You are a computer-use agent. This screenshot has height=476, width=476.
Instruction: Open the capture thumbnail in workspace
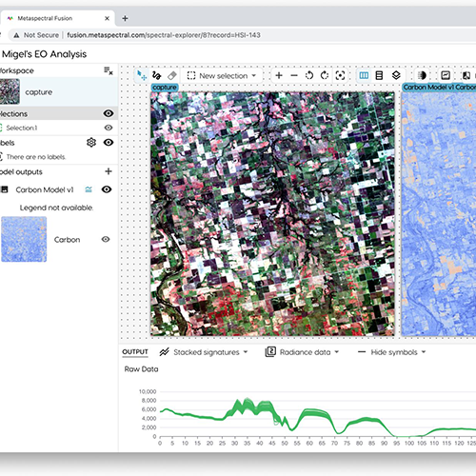(10, 91)
